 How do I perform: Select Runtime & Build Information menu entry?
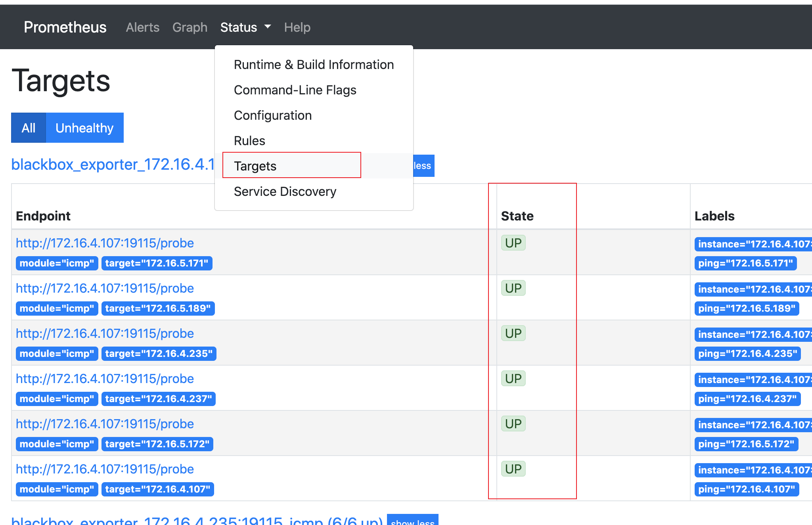pyautogui.click(x=314, y=65)
